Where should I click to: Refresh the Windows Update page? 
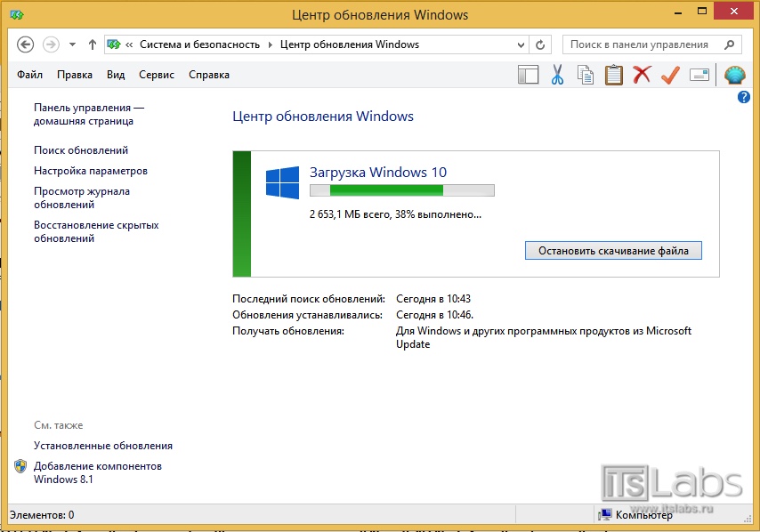pos(540,45)
